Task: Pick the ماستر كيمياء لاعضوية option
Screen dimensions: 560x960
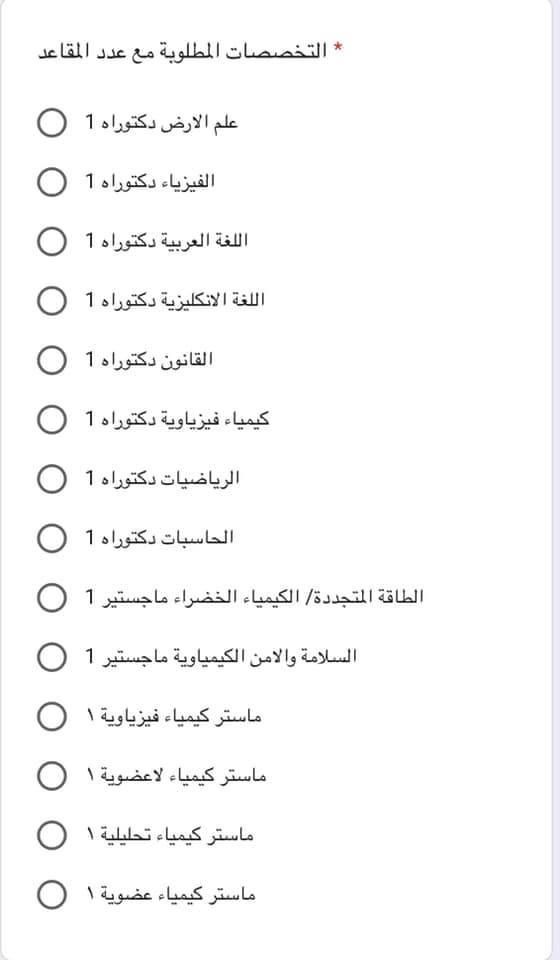Action: [x=51, y=776]
